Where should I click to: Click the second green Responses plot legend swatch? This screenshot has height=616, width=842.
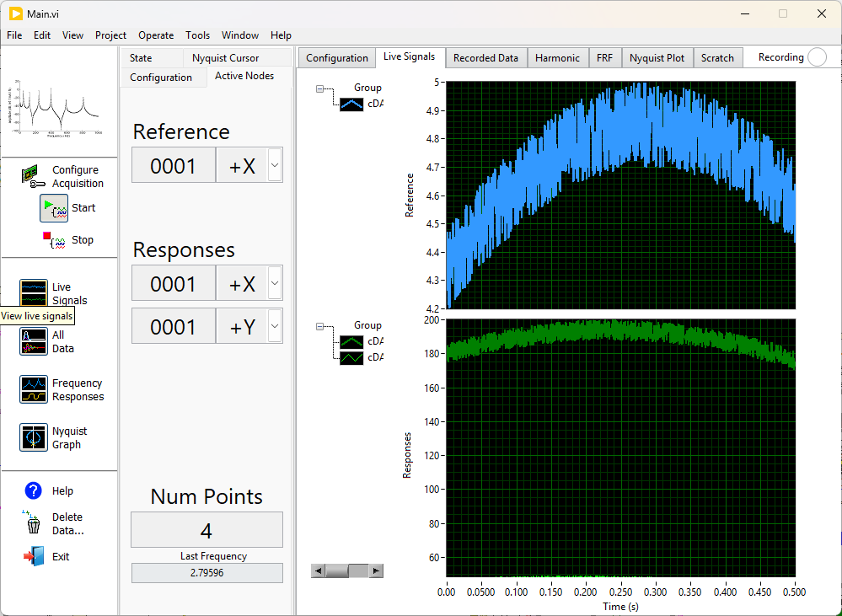click(x=351, y=357)
